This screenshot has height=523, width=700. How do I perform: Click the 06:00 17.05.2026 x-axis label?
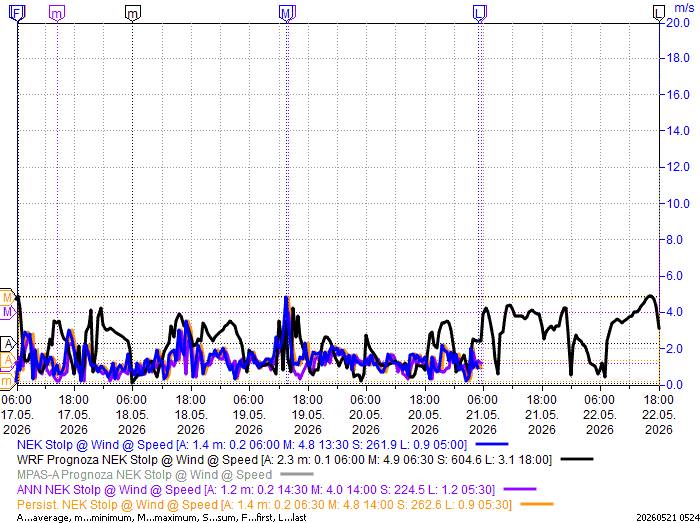(17, 415)
